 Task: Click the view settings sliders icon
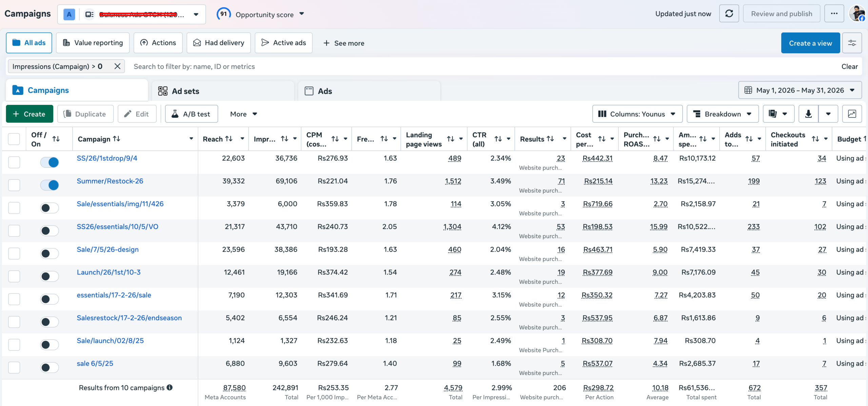click(852, 43)
